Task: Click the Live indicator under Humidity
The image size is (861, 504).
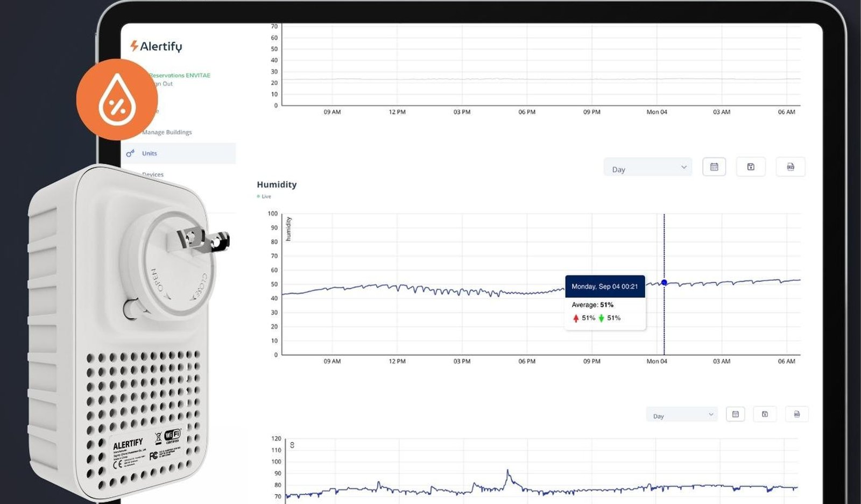Action: pyautogui.click(x=264, y=196)
